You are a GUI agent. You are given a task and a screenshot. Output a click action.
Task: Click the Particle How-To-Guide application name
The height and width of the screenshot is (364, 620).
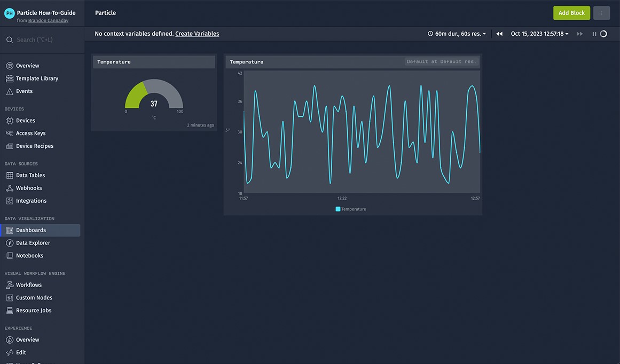click(x=46, y=13)
